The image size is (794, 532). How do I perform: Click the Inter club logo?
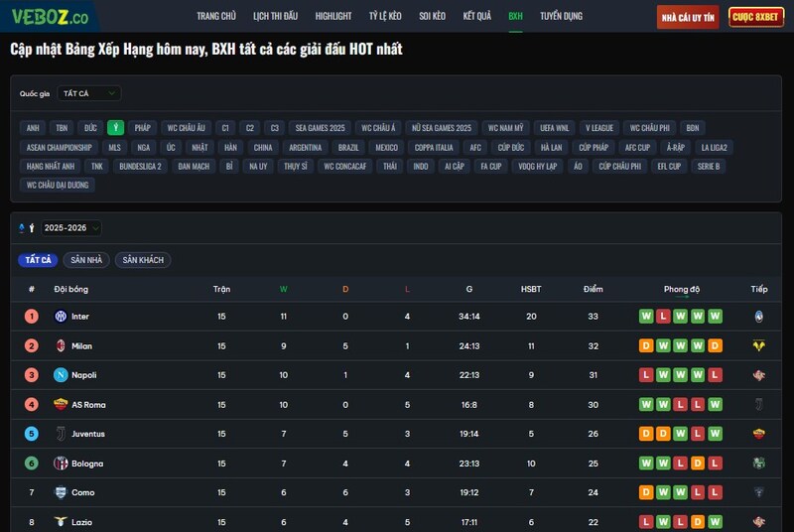click(60, 317)
